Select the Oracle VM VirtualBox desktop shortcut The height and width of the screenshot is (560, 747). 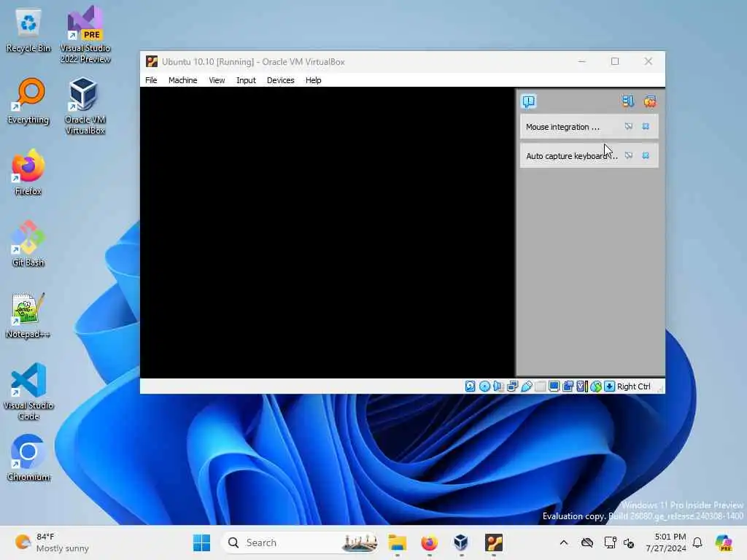85,106
